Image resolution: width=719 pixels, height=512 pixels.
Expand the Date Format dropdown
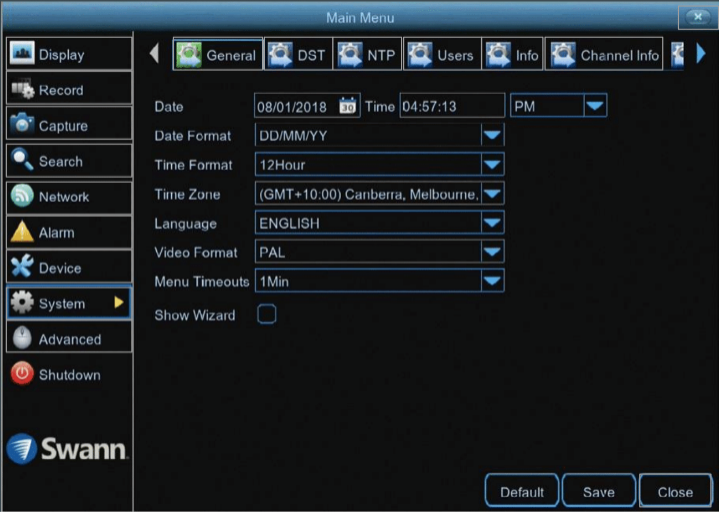pos(492,136)
